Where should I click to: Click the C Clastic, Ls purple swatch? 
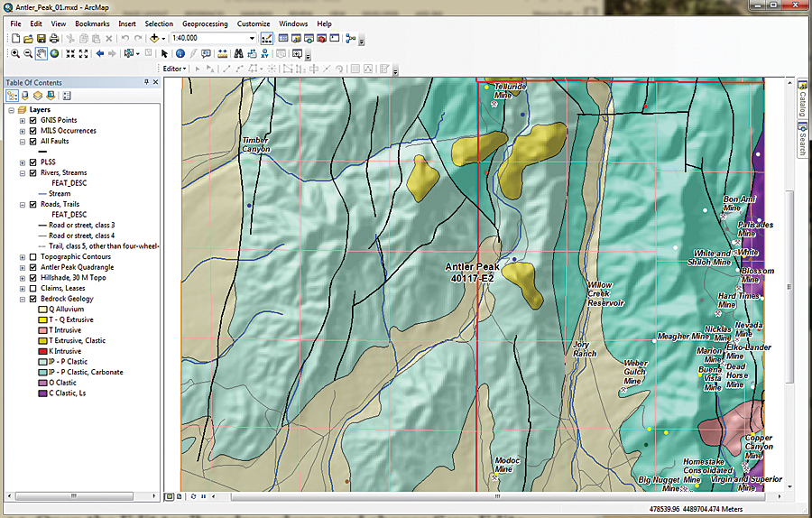43,393
